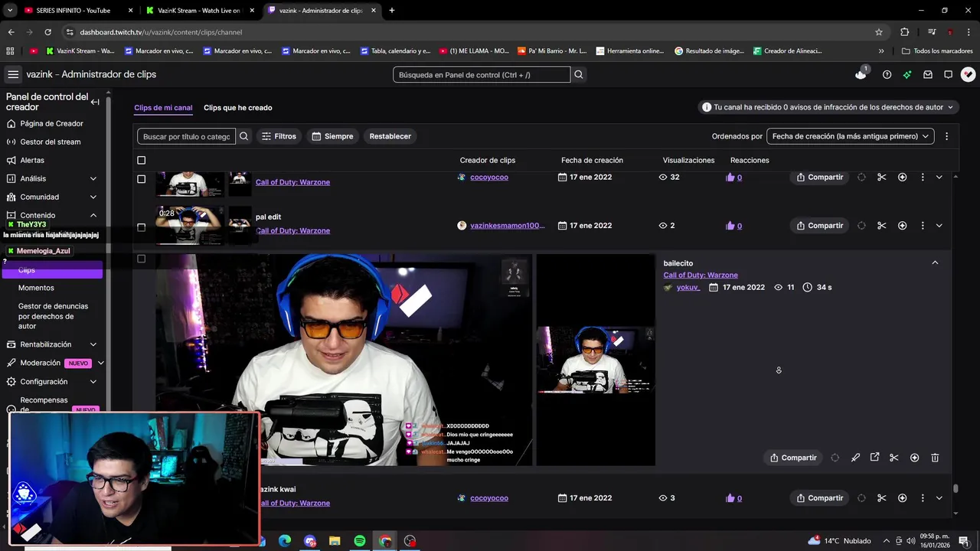Collapse the creator panel sidebar arrow

click(x=95, y=102)
